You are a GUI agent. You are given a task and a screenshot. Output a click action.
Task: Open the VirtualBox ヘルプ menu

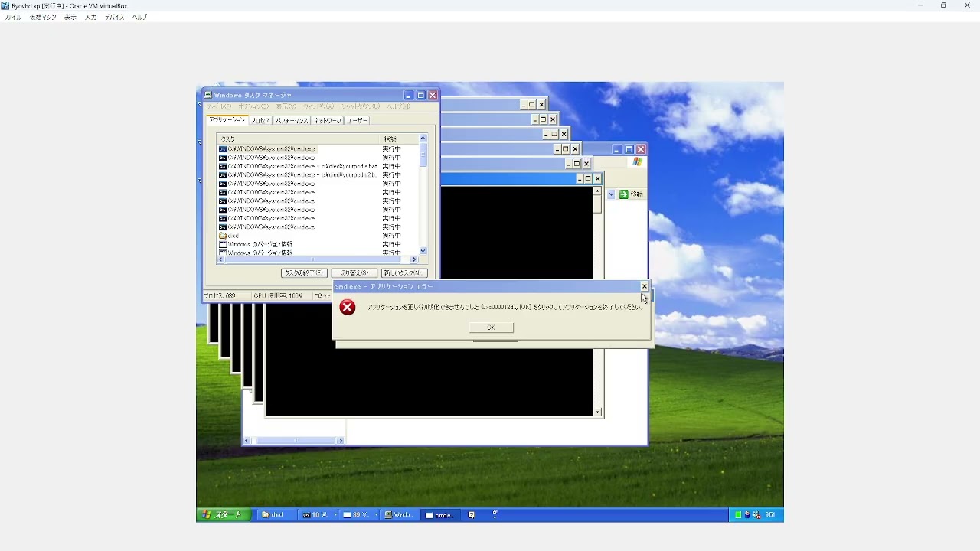click(140, 17)
